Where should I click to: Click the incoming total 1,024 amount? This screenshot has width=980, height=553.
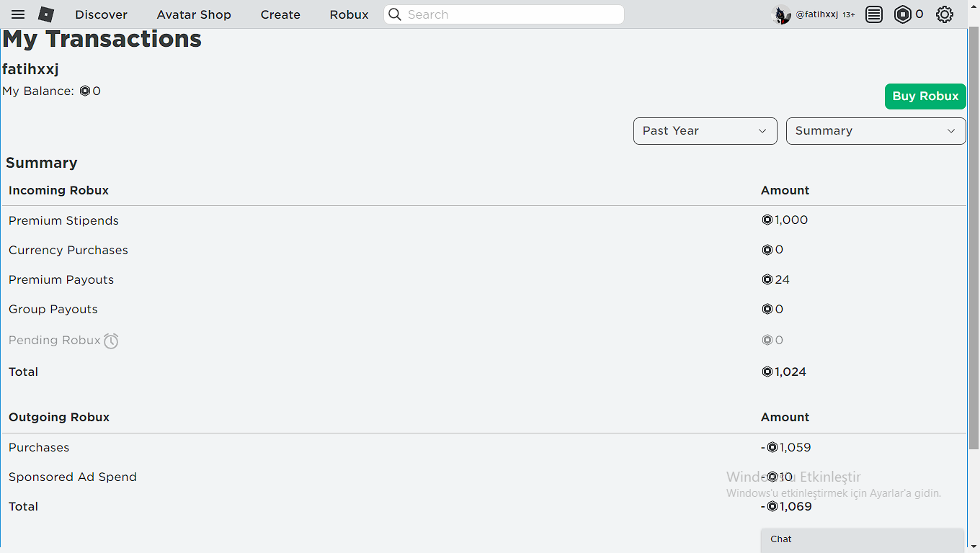784,372
